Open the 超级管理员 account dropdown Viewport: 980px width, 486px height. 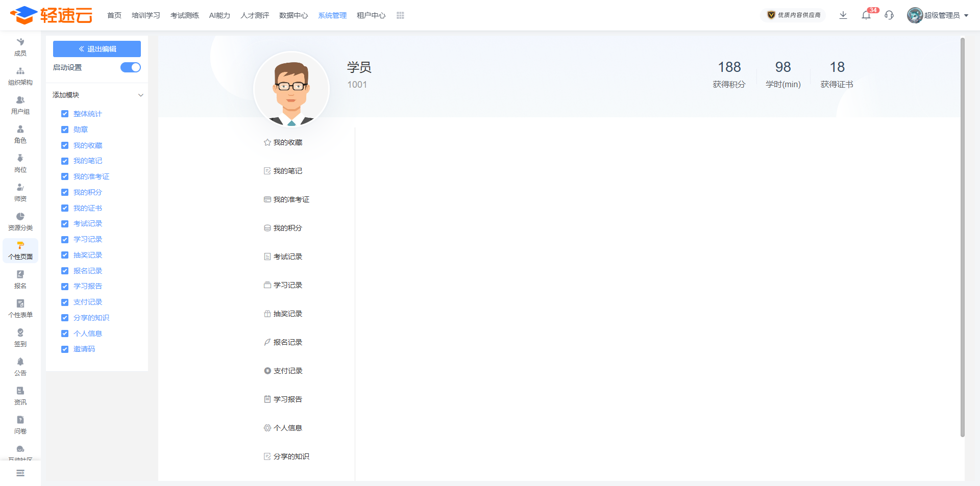(x=938, y=15)
